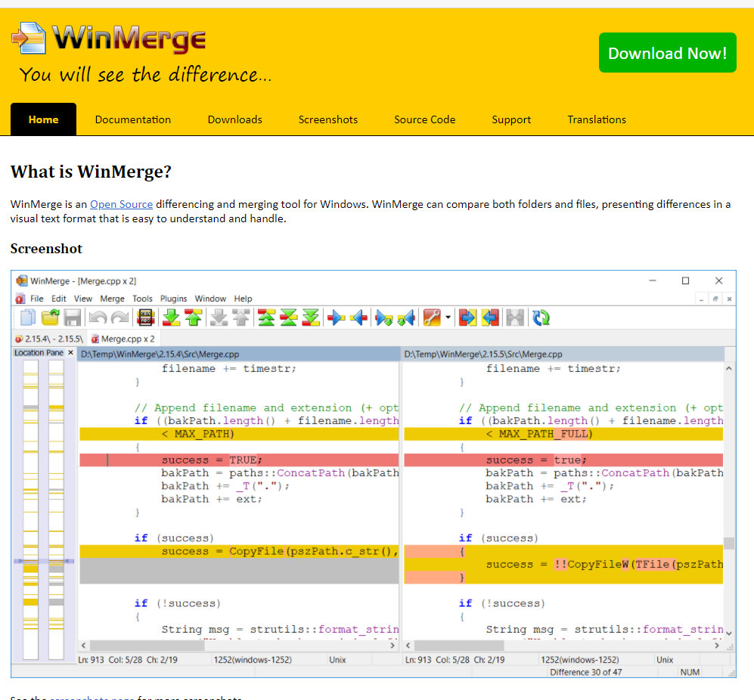
Task: Click the left pane horizontal scrollbar thumb
Action: (x=147, y=645)
